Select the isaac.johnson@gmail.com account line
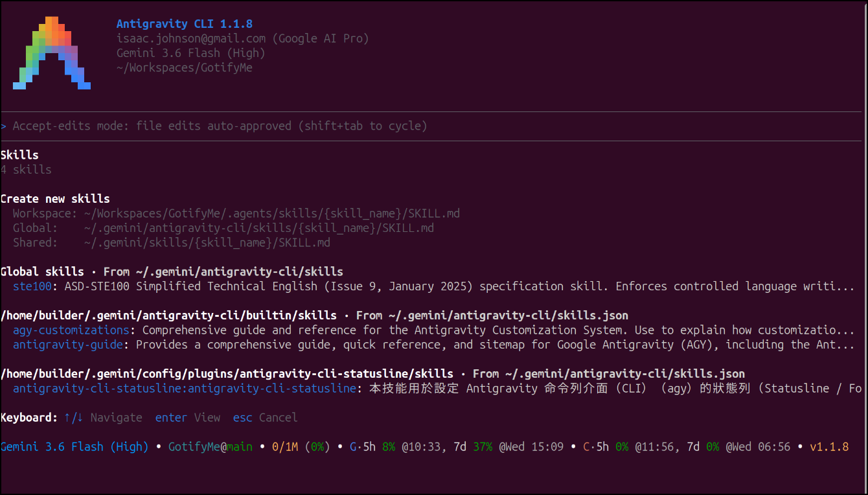This screenshot has height=495, width=868. [x=243, y=38]
